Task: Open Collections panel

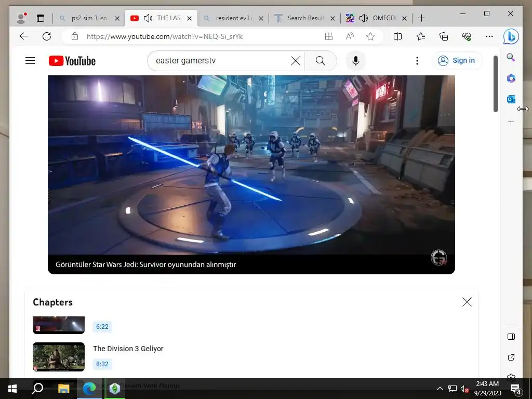Action: [444, 36]
